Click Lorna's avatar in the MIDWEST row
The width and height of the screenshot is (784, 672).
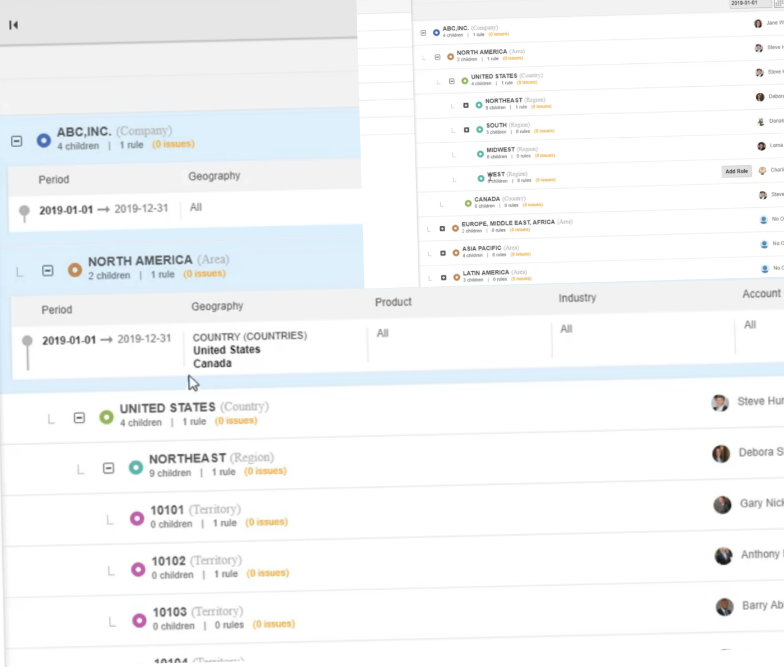tap(761, 146)
